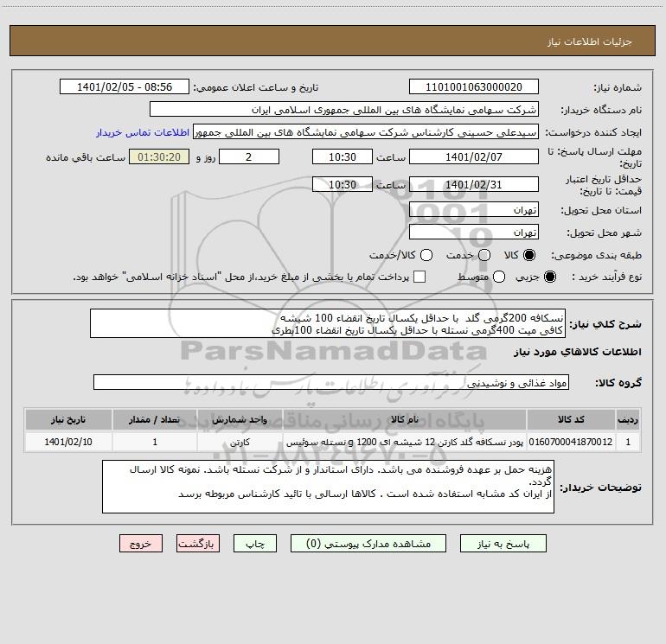The height and width of the screenshot is (644, 666).
Task: Select the متوسط purchase type radio
Action: [499, 277]
